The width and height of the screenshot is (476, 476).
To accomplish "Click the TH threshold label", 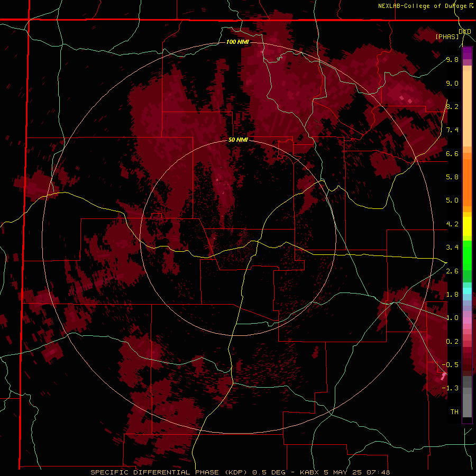I will tap(454, 412).
